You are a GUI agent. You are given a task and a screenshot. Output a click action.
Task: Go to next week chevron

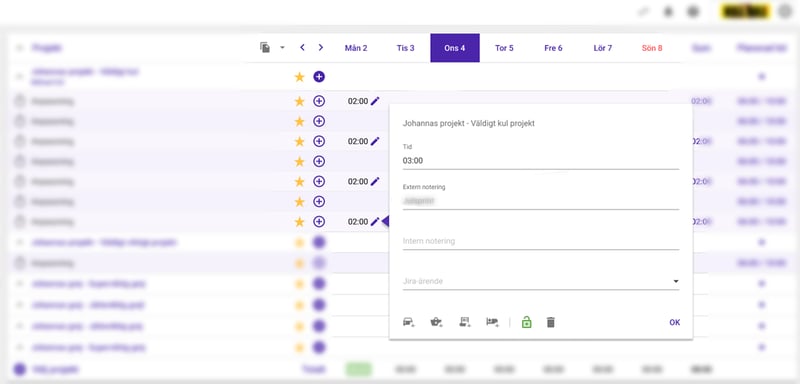pos(320,47)
